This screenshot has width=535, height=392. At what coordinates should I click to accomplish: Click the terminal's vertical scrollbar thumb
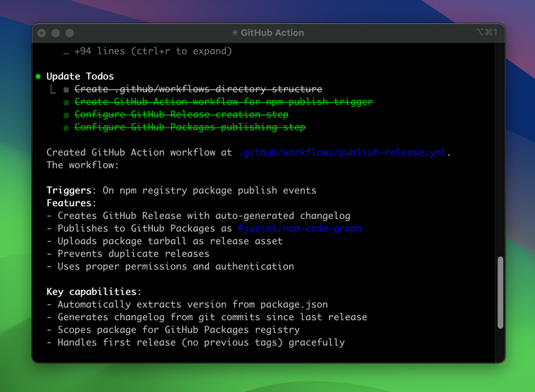[500, 292]
